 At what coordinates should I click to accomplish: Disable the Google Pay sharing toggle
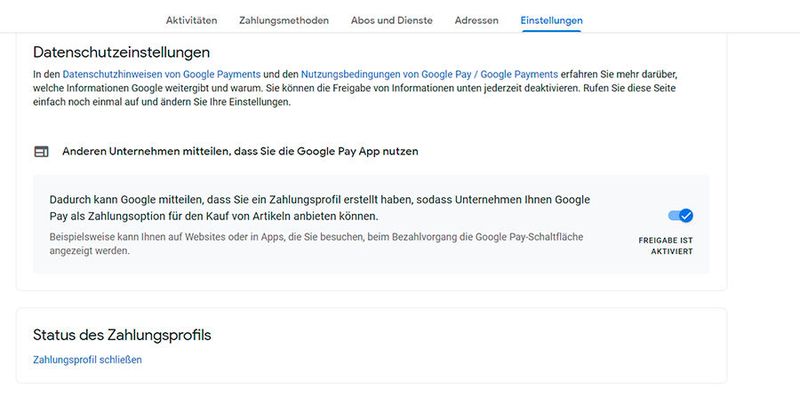pyautogui.click(x=681, y=216)
